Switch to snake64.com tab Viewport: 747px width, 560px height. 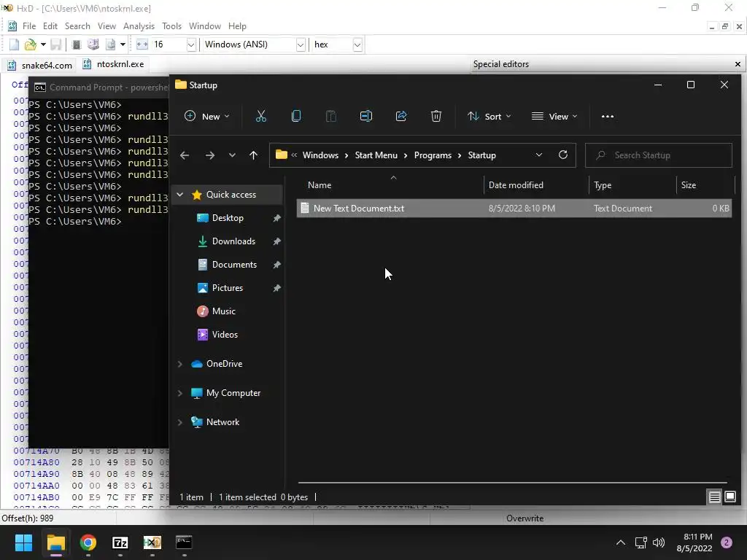[x=40, y=65]
